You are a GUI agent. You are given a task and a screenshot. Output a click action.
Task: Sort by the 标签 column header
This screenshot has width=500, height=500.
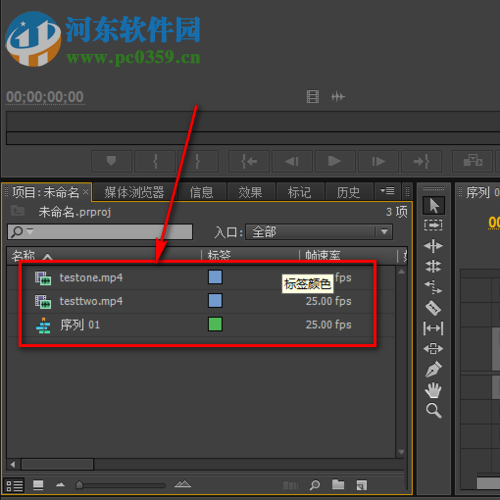click(219, 256)
